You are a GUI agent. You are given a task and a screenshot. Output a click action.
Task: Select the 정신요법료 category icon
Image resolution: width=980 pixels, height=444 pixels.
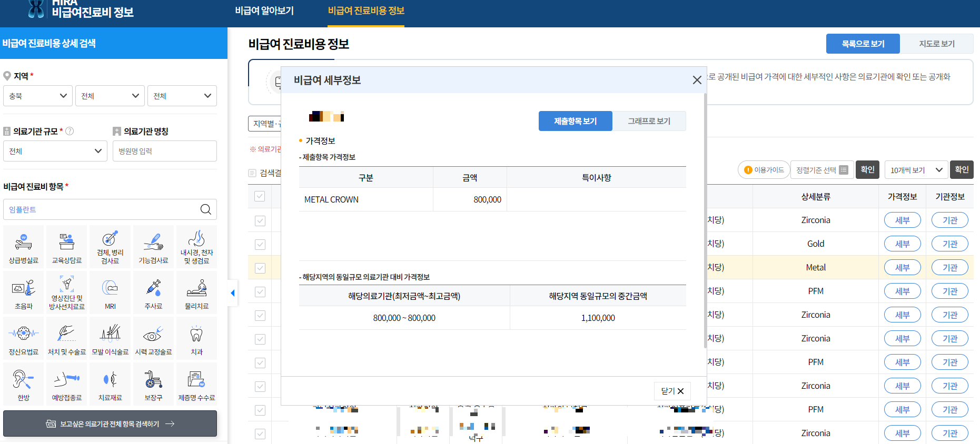(x=24, y=338)
